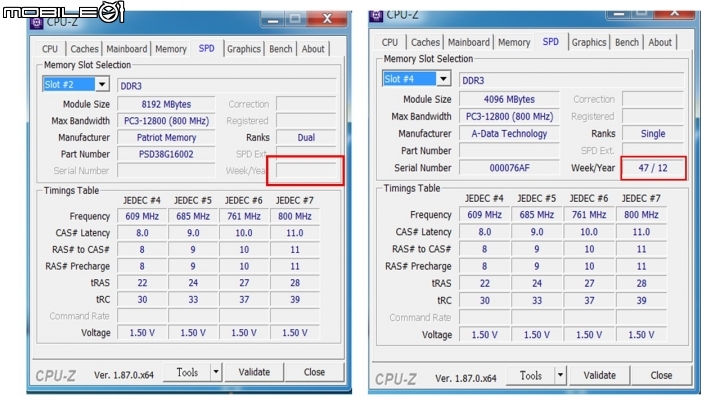The image size is (720, 405).
Task: Click the 4096 MBytes module size field
Action: pyautogui.click(x=509, y=99)
